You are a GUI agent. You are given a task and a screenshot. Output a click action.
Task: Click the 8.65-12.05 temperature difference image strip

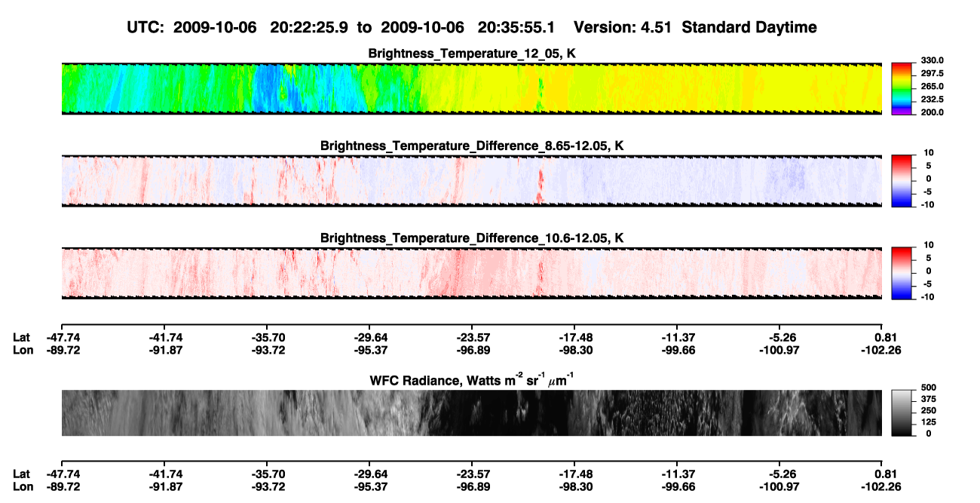pos(471,181)
